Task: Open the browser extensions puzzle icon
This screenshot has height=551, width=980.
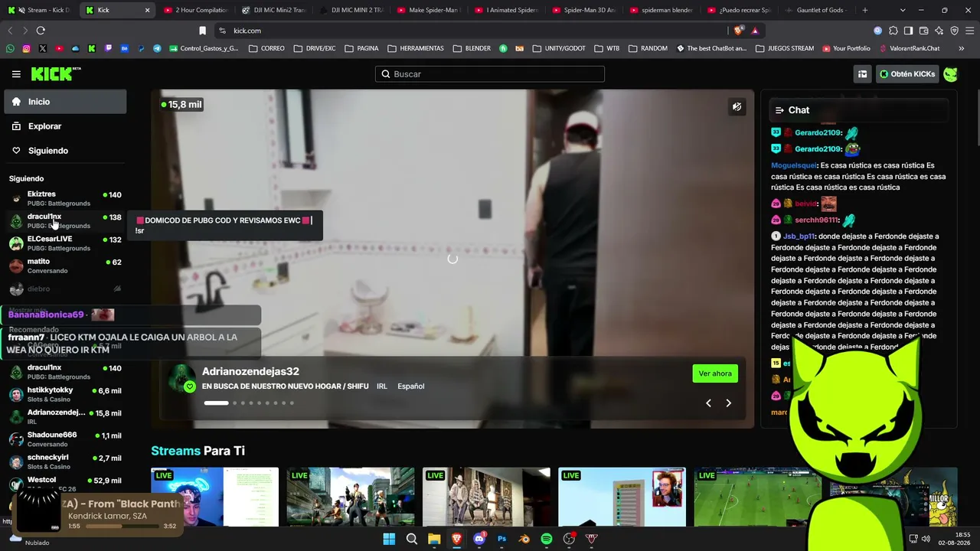Action: coord(893,31)
